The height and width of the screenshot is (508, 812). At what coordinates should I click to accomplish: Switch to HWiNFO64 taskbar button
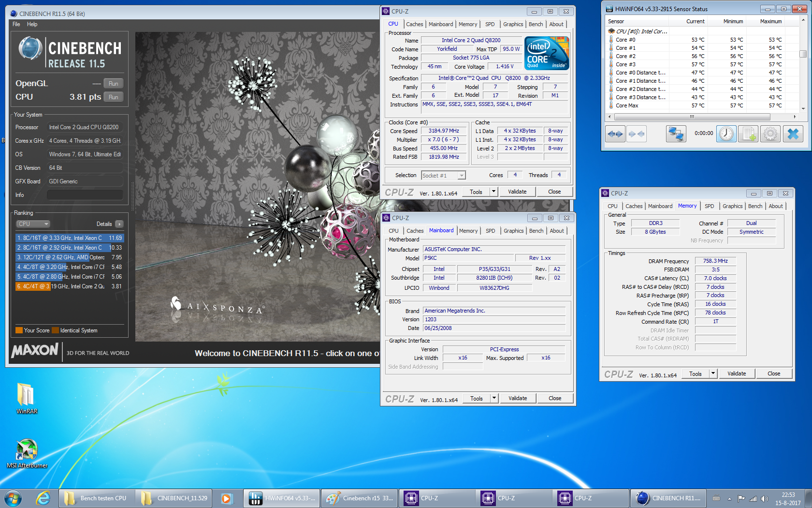281,498
